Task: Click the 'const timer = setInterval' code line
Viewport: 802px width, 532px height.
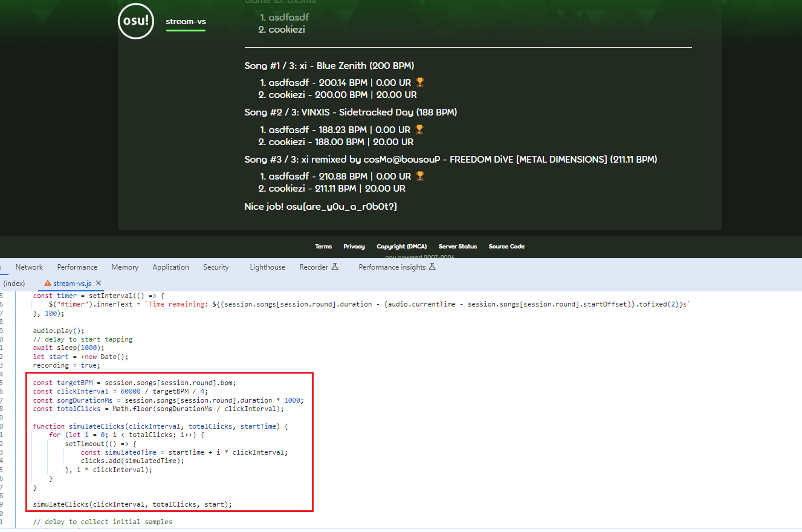Action: [99, 296]
